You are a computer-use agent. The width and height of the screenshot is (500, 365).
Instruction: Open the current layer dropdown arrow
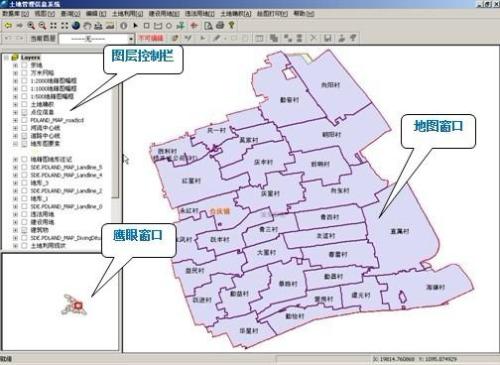pos(131,39)
